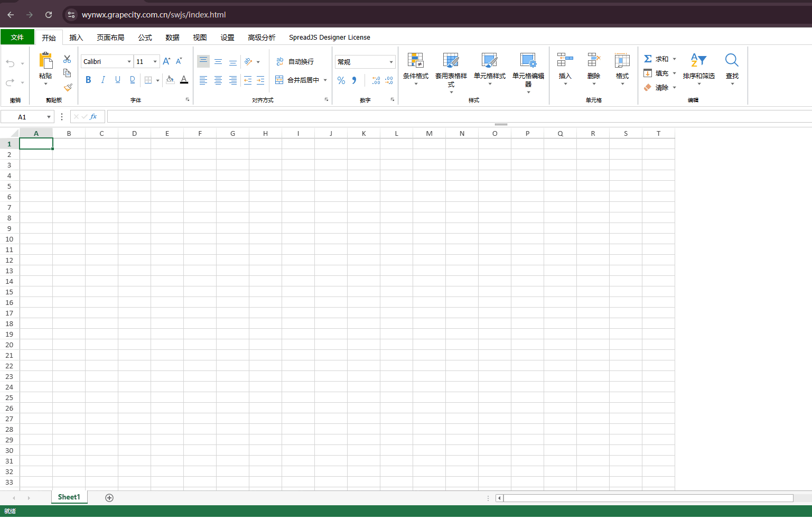The height and width of the screenshot is (519, 812).
Task: Click the horizontal scrollbar track
Action: [648, 498]
